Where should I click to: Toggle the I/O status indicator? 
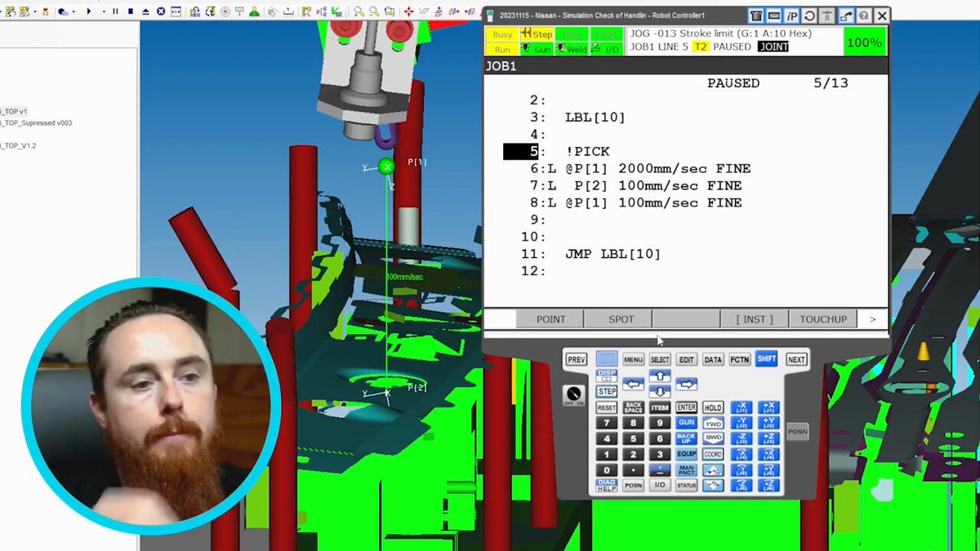[607, 49]
